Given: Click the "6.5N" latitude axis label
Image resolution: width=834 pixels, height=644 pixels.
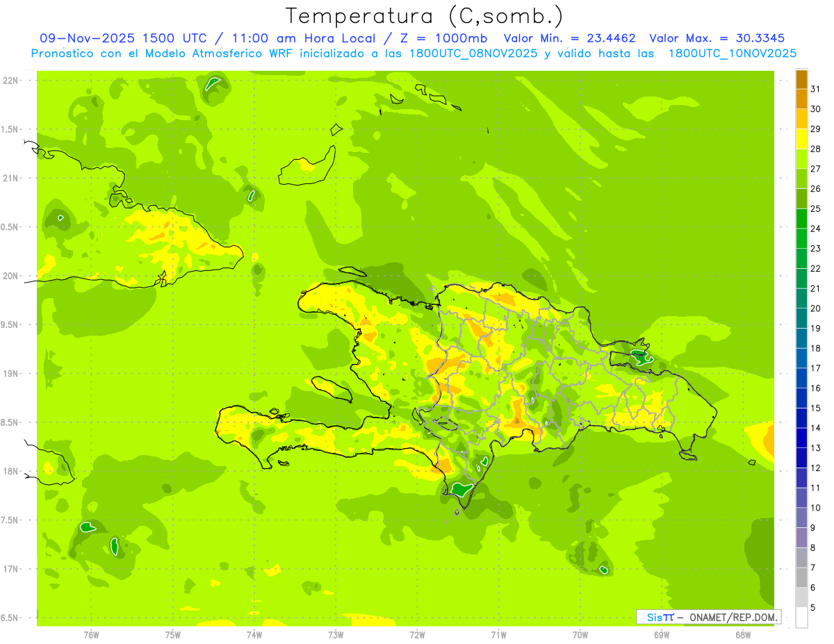Looking at the screenshot, I should (11, 618).
